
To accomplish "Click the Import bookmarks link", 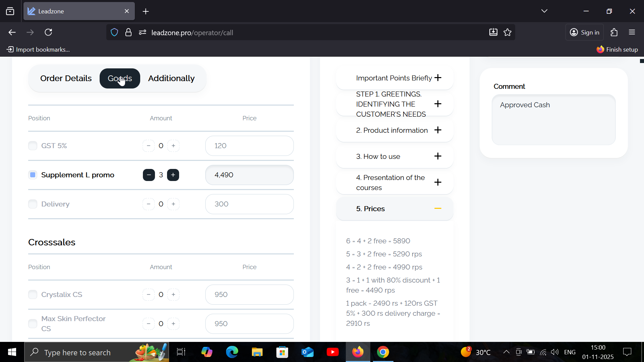I will pyautogui.click(x=38, y=50).
